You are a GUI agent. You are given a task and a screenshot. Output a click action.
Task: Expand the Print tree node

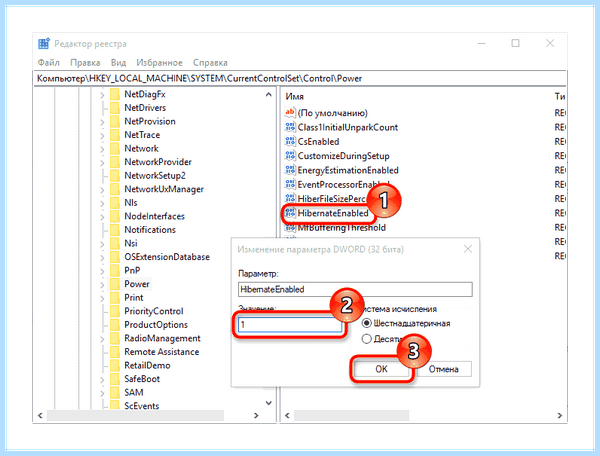(x=102, y=298)
